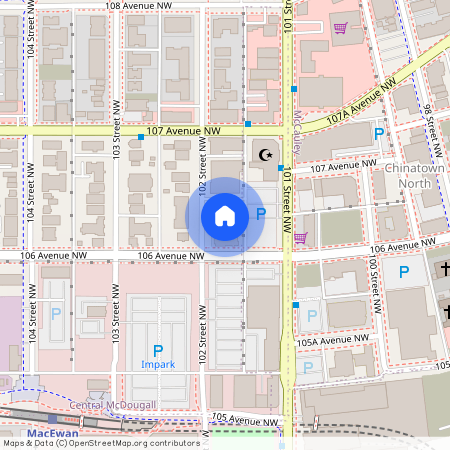Click the Impark label
Image resolution: width=450 pixels, height=450 pixels.
(158, 365)
